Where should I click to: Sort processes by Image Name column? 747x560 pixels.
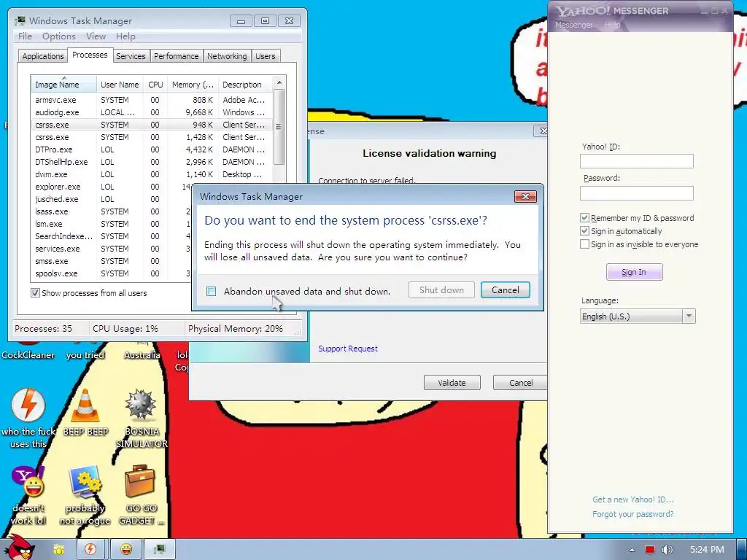(x=64, y=85)
